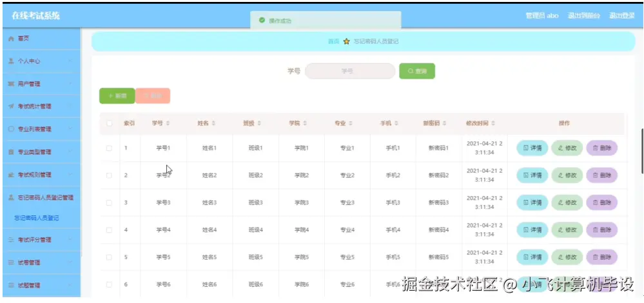The width and height of the screenshot is (644, 303).
Task: Click the icon beside 试卷管理
Action: click(11, 262)
